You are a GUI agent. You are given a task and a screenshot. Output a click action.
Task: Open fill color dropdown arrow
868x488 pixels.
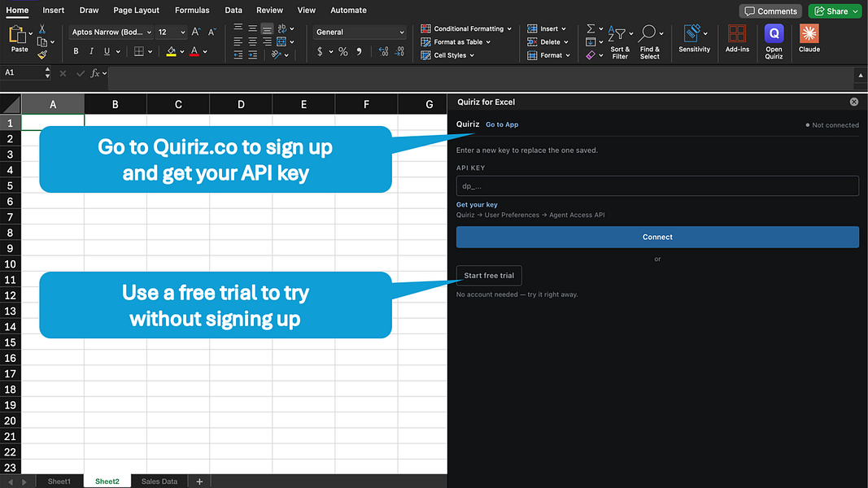(181, 52)
